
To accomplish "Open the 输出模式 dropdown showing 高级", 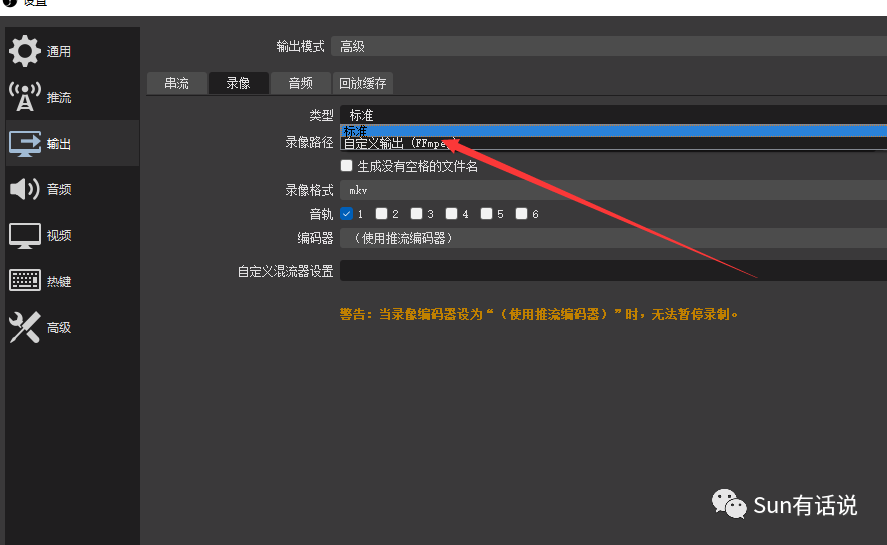I will (x=609, y=46).
